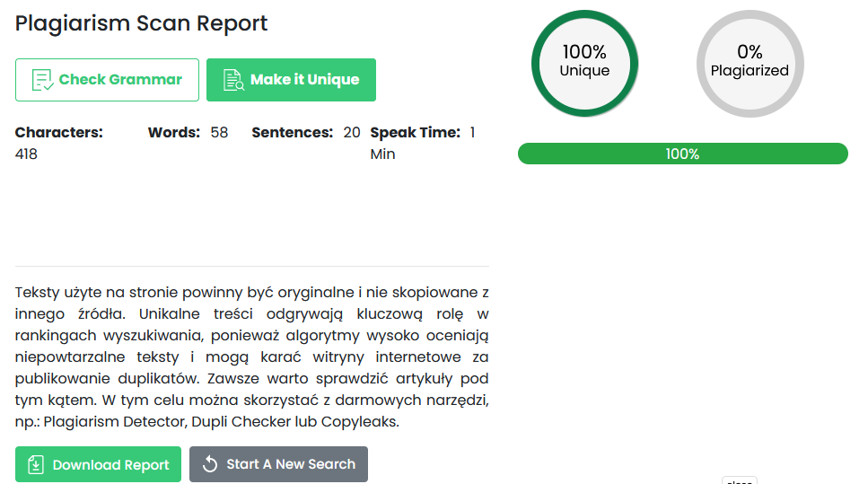Click the Plagiarism Scan Report heading
868x484 pixels.
(141, 23)
